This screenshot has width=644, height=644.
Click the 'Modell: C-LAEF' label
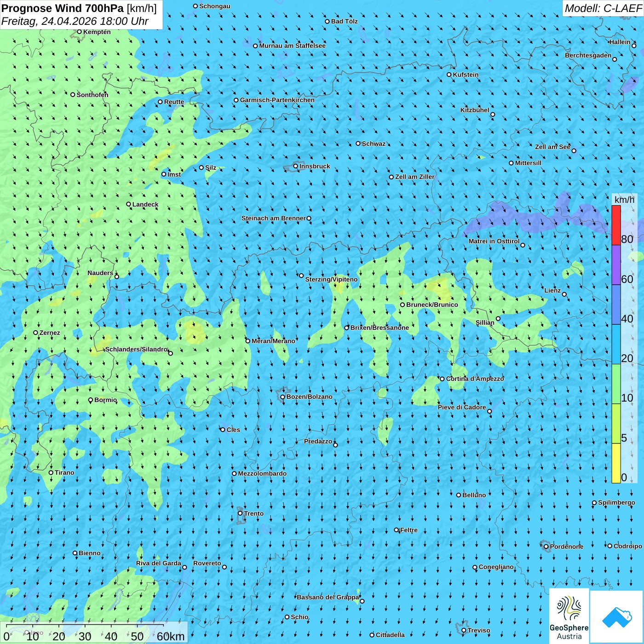[x=603, y=8]
